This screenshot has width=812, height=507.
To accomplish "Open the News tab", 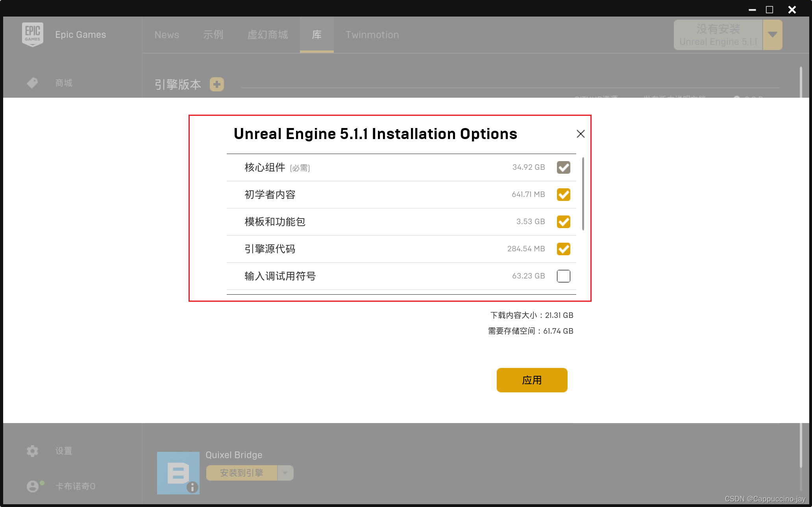I will click(x=166, y=35).
